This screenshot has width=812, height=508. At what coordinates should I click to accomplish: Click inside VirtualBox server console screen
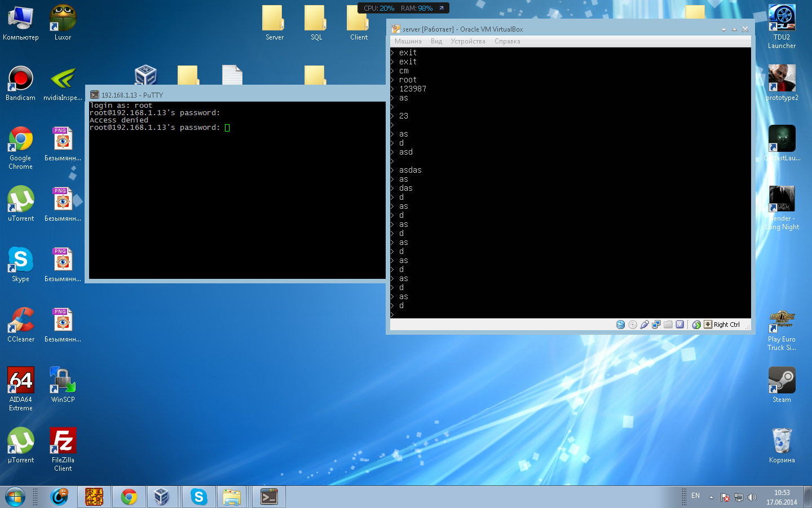tap(570, 183)
